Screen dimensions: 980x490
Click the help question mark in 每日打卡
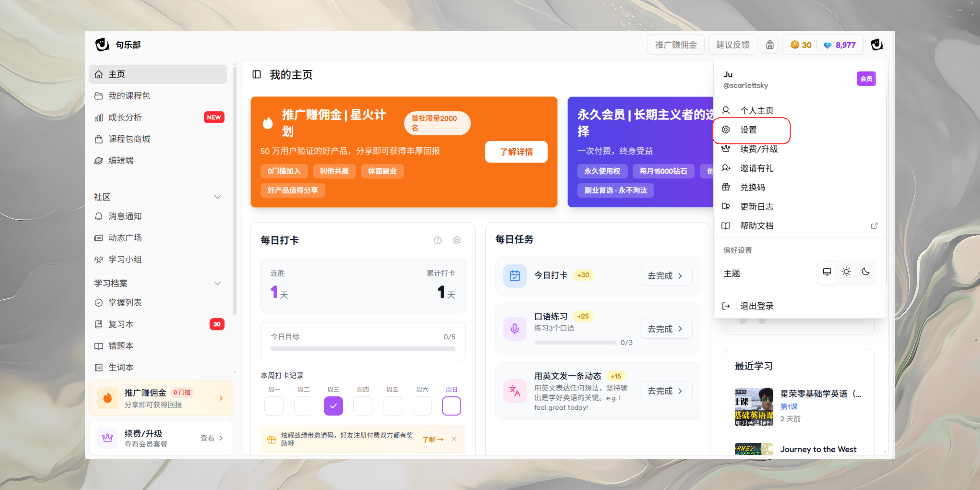438,240
